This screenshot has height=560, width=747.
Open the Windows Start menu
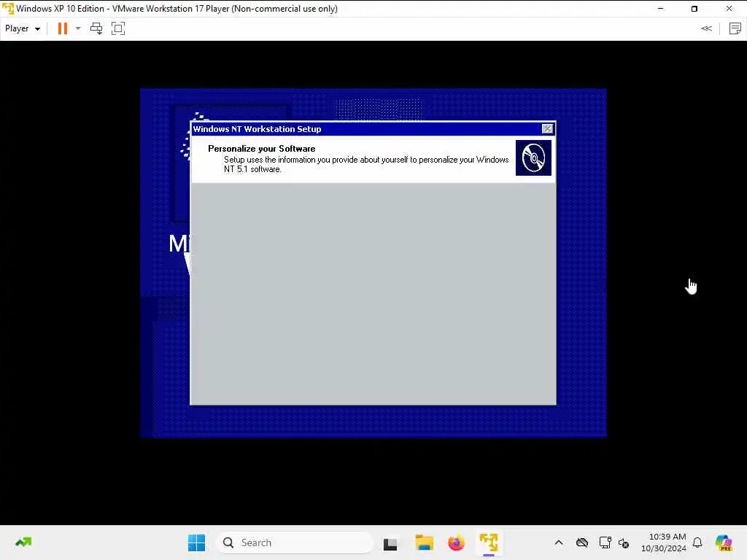pyautogui.click(x=196, y=542)
